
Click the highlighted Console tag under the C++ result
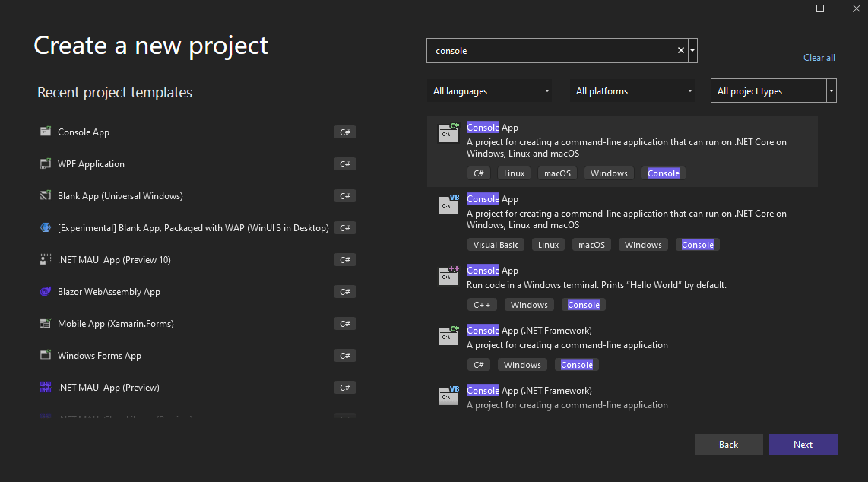click(x=584, y=305)
